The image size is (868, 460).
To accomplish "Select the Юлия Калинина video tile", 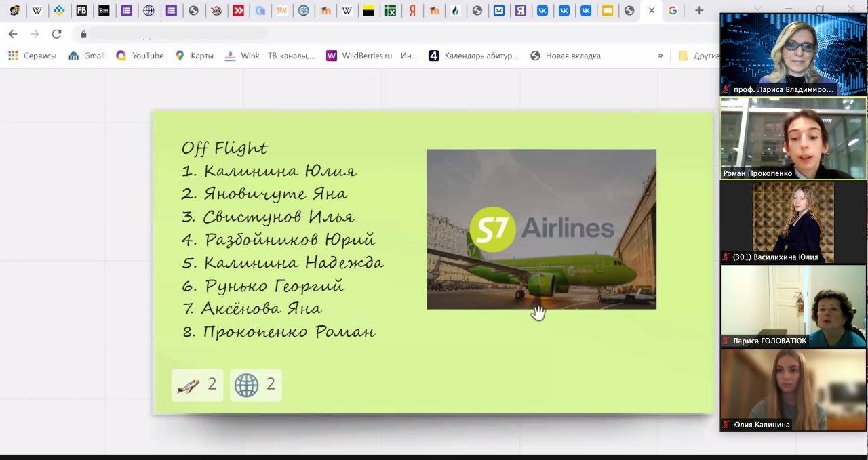I will 793,390.
